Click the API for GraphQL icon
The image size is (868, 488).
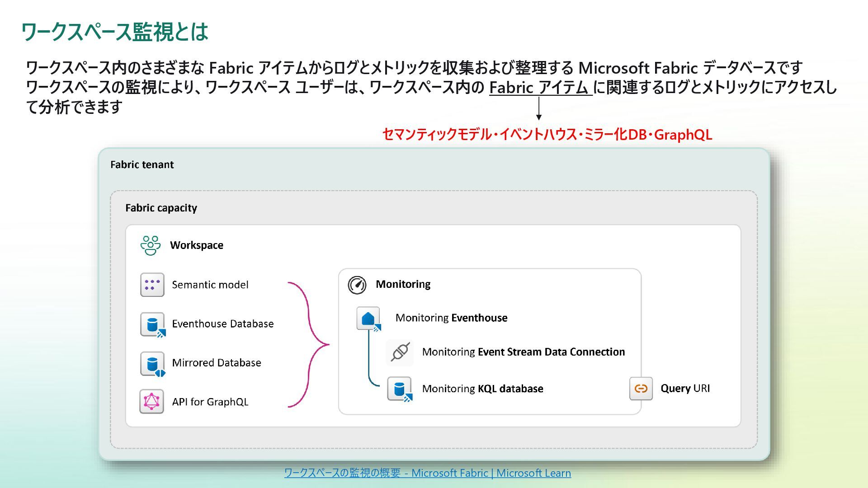tap(151, 401)
